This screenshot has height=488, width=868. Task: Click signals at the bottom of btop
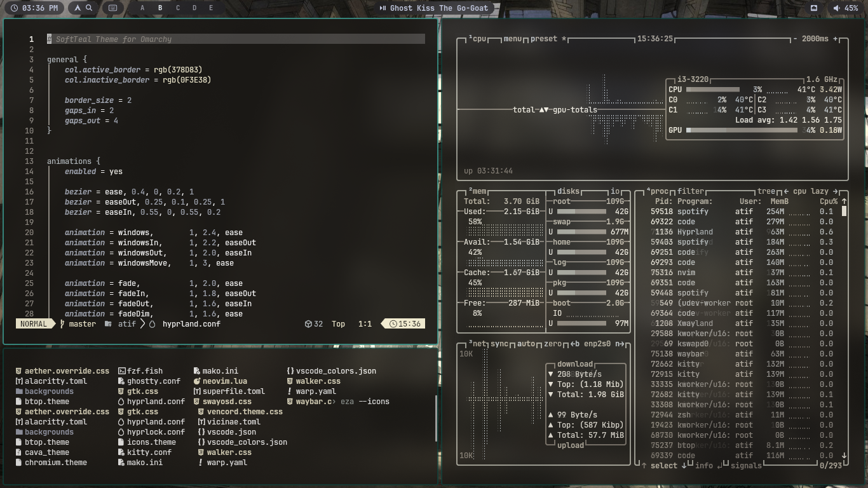(x=746, y=466)
